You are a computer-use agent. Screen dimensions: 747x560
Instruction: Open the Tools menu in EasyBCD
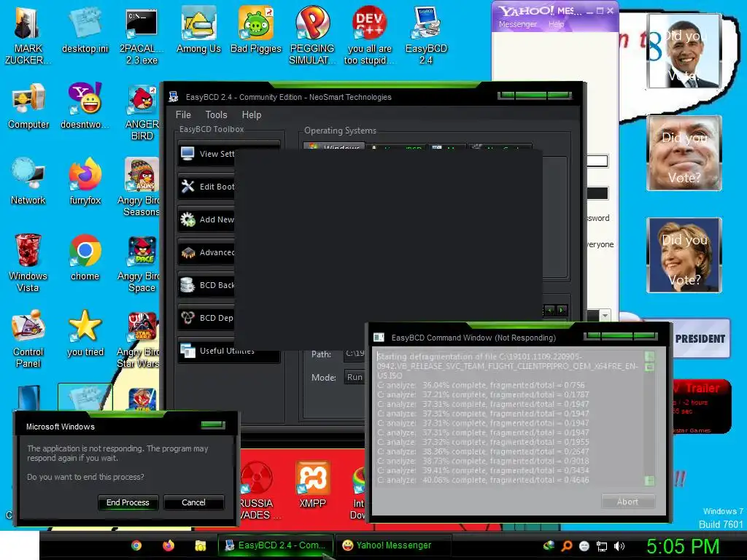[x=216, y=114]
